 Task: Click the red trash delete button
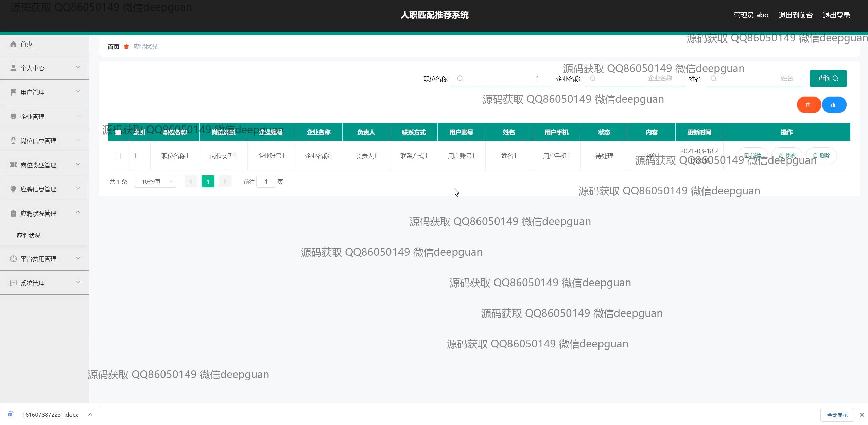(x=809, y=105)
